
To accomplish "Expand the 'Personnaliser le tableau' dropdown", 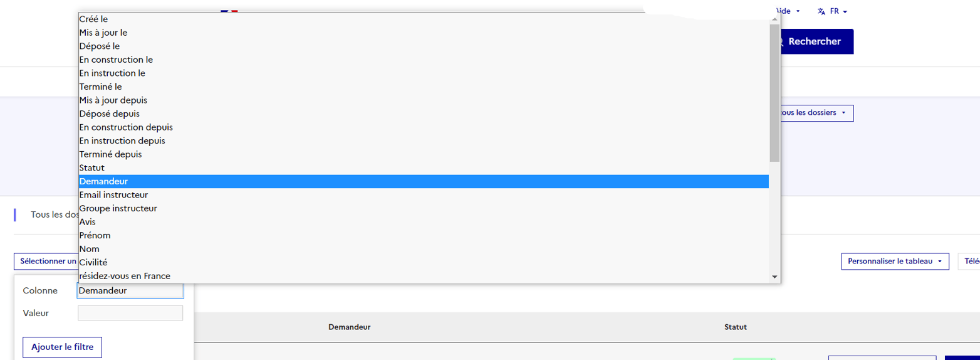I will point(895,262).
